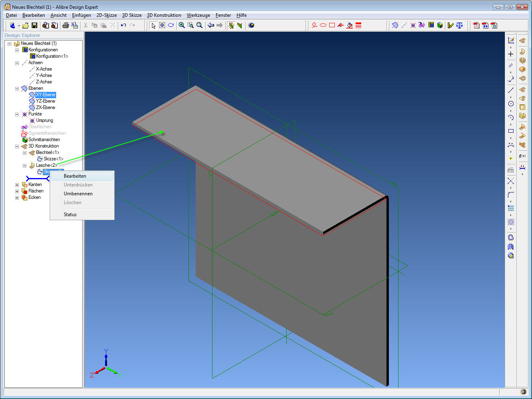
Task: Select the sketch Fillet tool
Action: coord(511,194)
